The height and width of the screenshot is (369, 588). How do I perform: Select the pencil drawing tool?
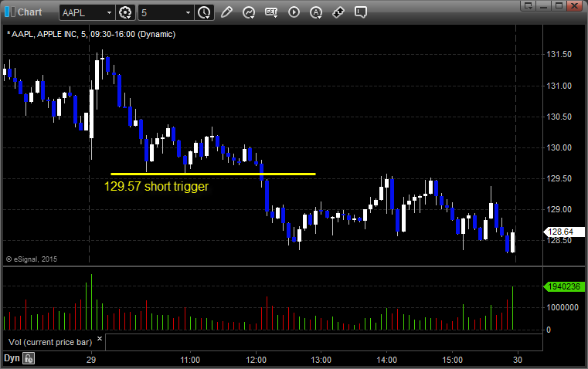tap(226, 12)
